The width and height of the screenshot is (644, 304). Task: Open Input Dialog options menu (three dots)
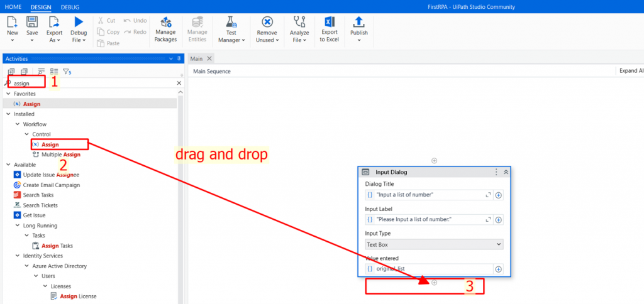pos(496,172)
